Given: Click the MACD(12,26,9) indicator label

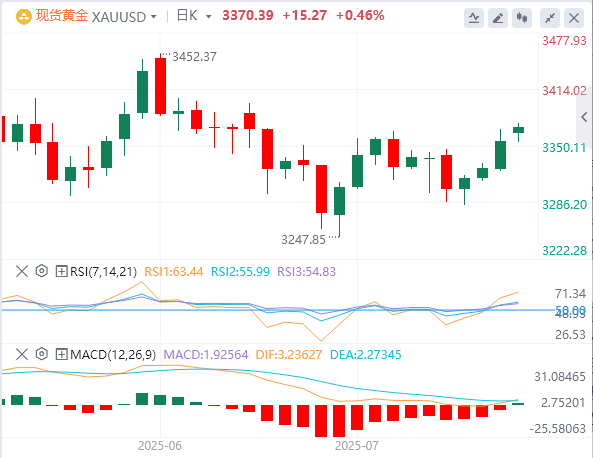Looking at the screenshot, I should [x=113, y=355].
